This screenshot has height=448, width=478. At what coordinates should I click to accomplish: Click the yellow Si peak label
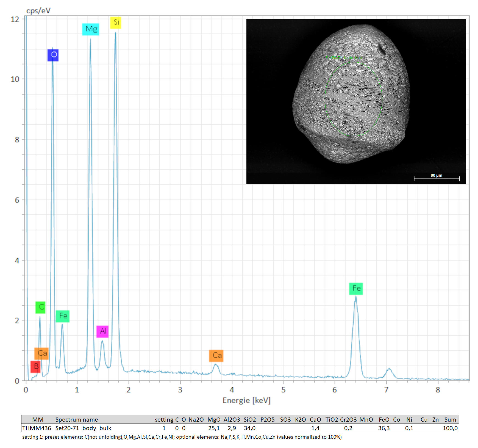click(x=116, y=23)
